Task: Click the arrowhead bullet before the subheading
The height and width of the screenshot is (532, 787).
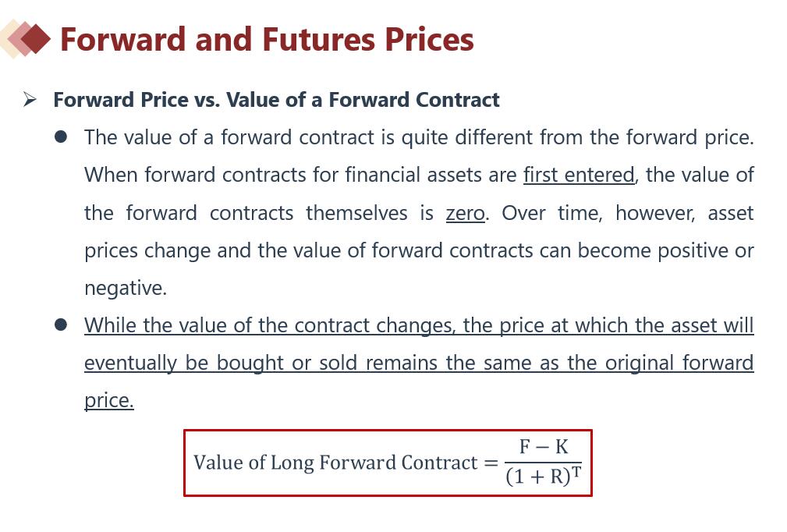Action: click(30, 99)
